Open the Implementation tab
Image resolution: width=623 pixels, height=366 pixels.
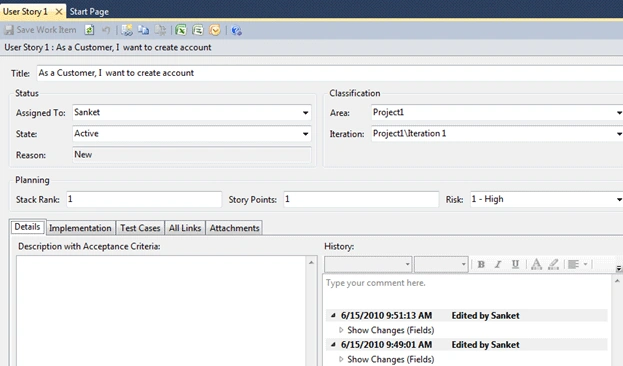81,228
